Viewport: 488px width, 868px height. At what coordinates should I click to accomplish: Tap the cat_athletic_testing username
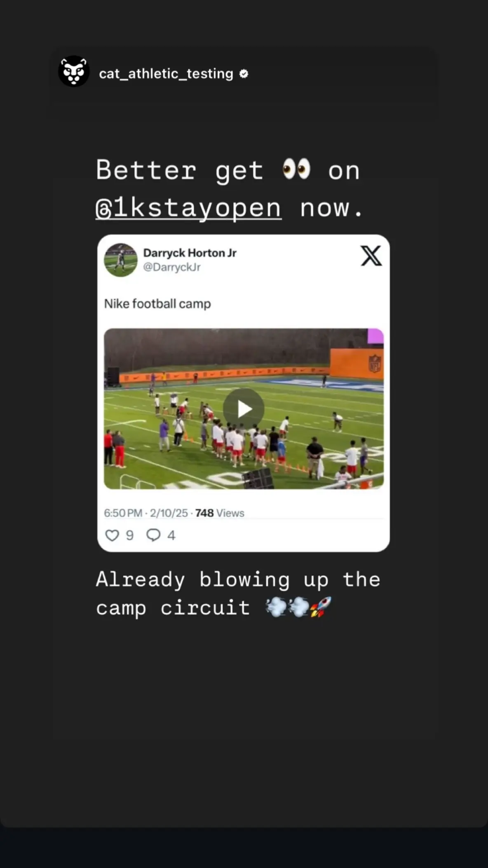166,73
